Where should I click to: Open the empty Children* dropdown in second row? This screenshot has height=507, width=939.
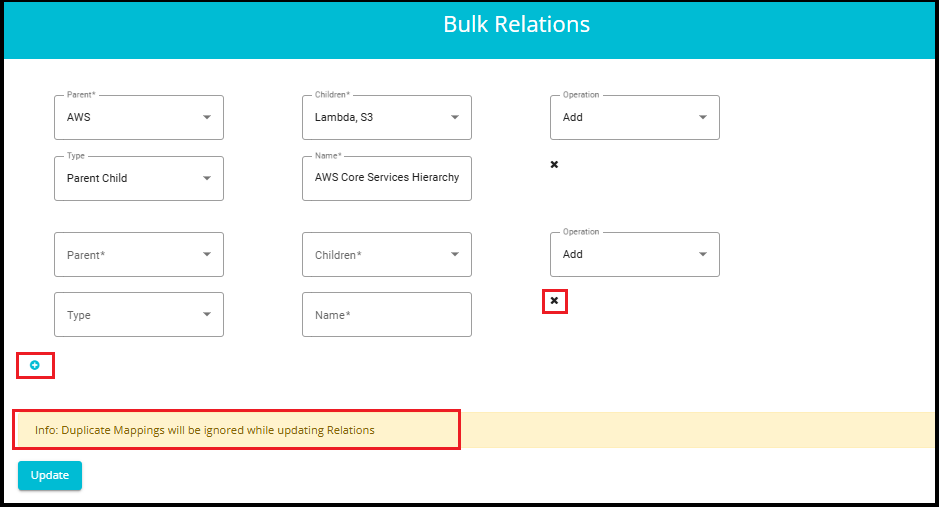(387, 254)
